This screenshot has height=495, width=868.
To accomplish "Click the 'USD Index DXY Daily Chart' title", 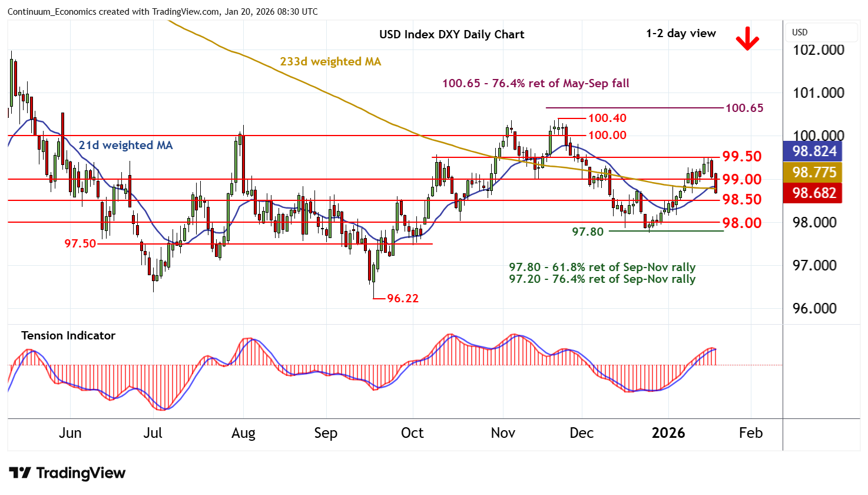I will point(452,34).
